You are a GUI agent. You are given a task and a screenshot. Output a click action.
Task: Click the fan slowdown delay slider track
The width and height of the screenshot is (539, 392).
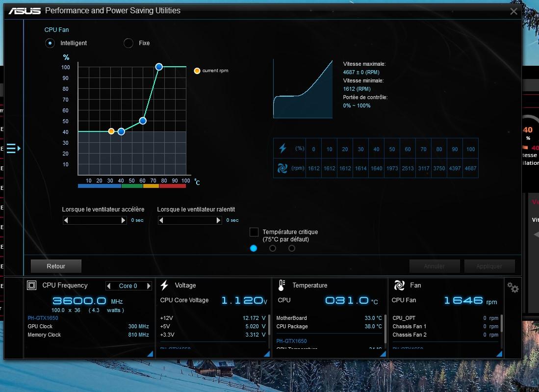coord(190,220)
